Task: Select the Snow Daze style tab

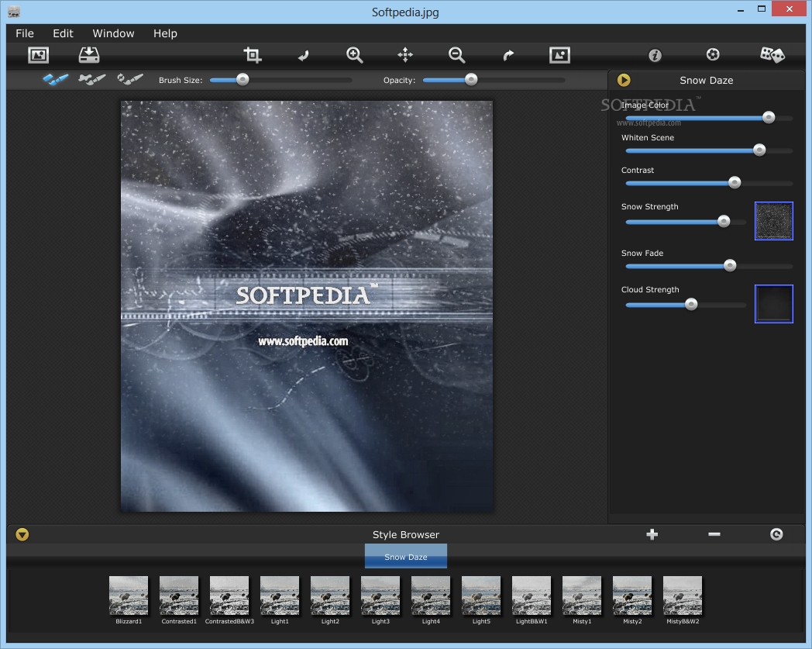Action: 406,557
